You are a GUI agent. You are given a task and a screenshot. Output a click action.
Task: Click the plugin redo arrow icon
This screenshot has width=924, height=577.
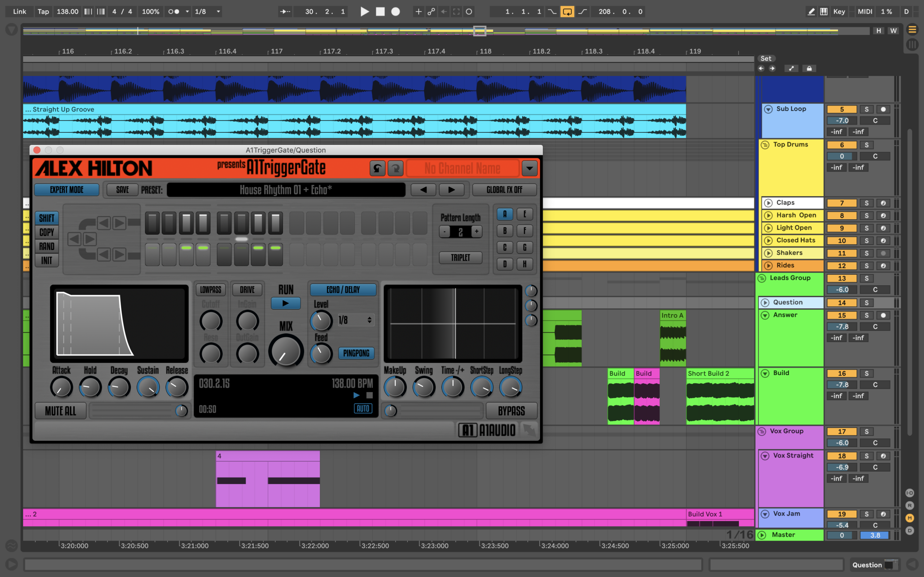396,168
